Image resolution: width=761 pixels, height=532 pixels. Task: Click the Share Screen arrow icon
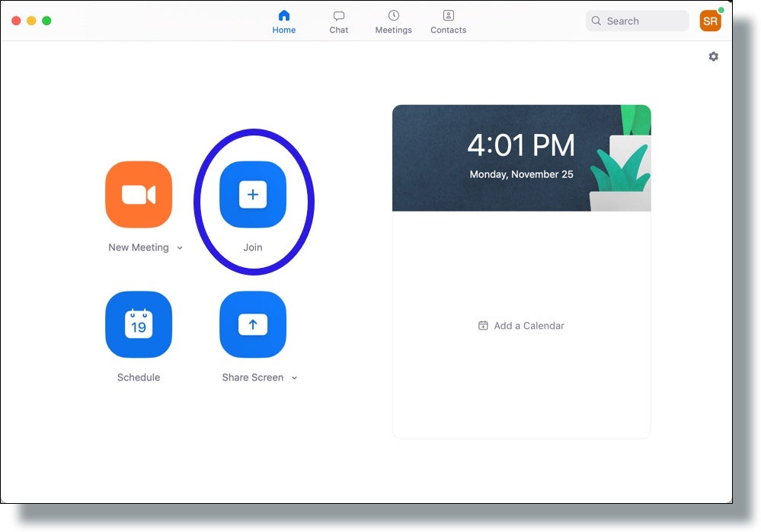tap(253, 325)
